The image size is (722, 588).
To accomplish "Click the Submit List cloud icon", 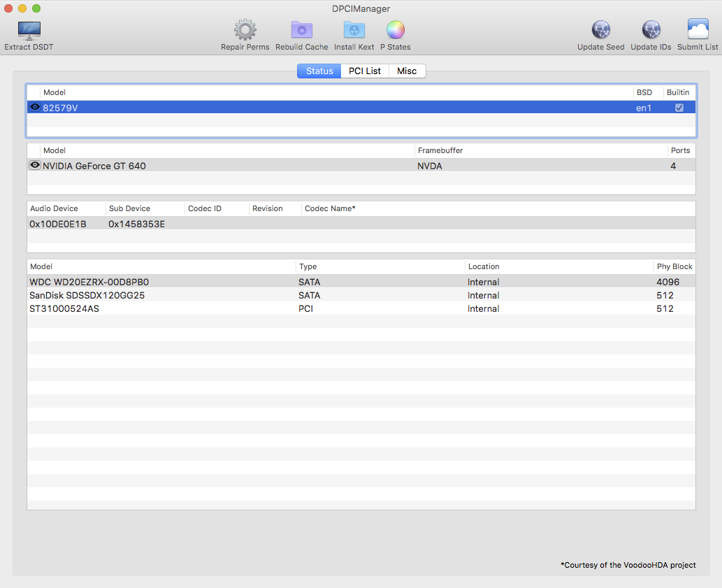I will 698,30.
